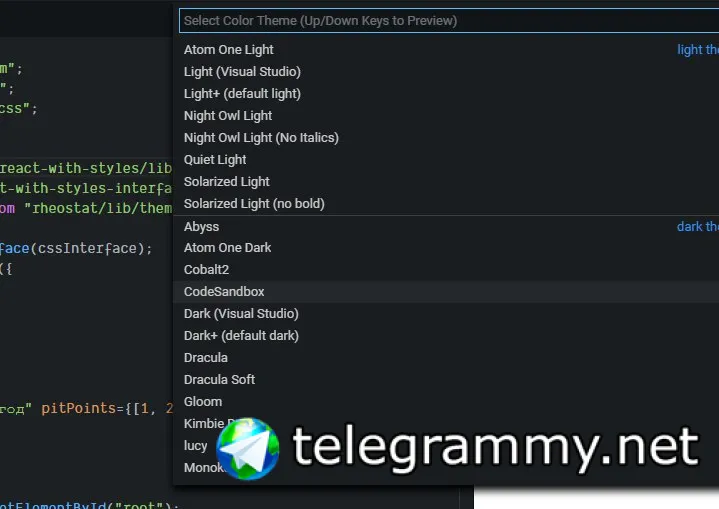Select the highlighted CodeSandbox theme
The height and width of the screenshot is (509, 719).
[x=446, y=292]
